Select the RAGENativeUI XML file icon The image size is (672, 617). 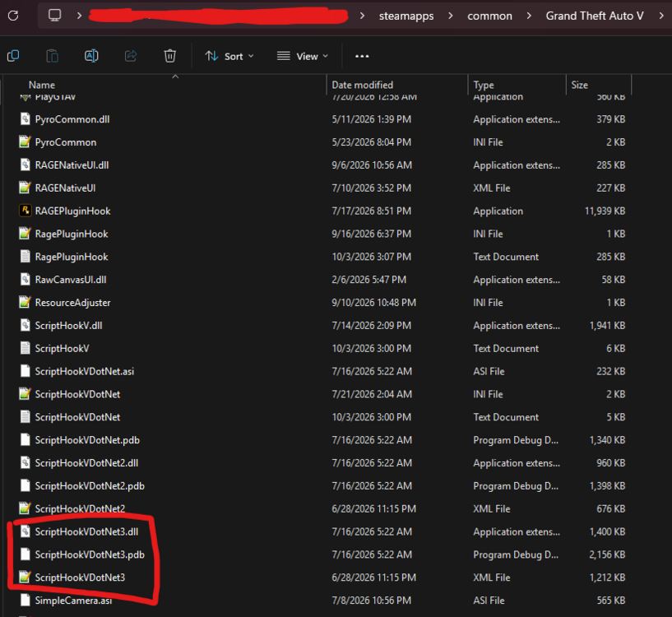(25, 188)
